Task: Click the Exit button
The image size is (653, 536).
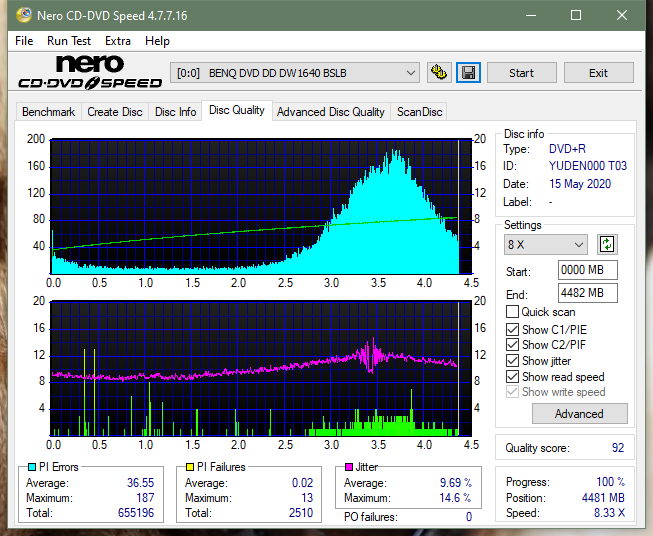Action: (598, 73)
